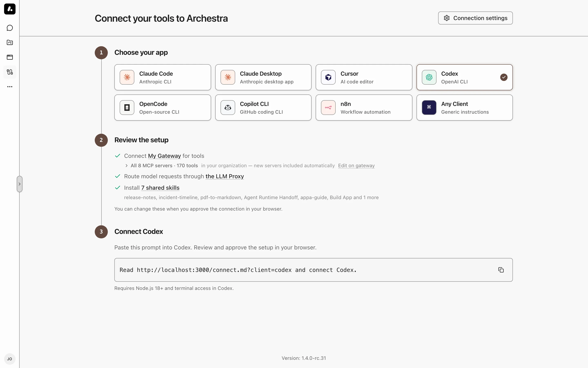Click the Connect Codex heading
This screenshot has width=588, height=368.
[138, 231]
